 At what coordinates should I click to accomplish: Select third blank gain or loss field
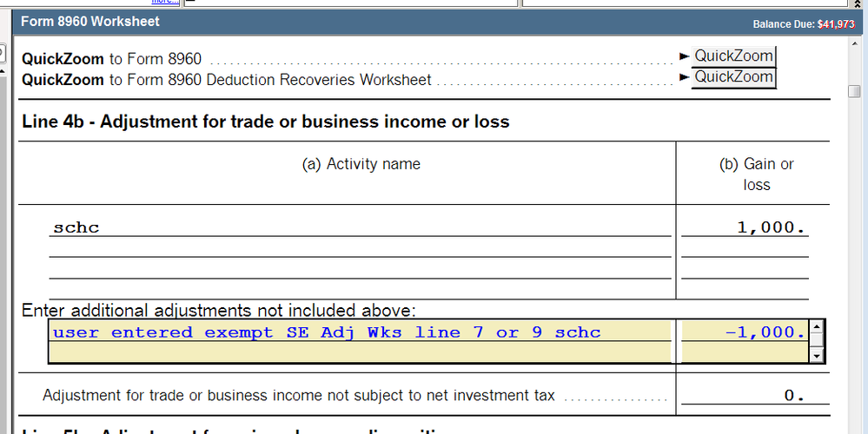coord(745,270)
